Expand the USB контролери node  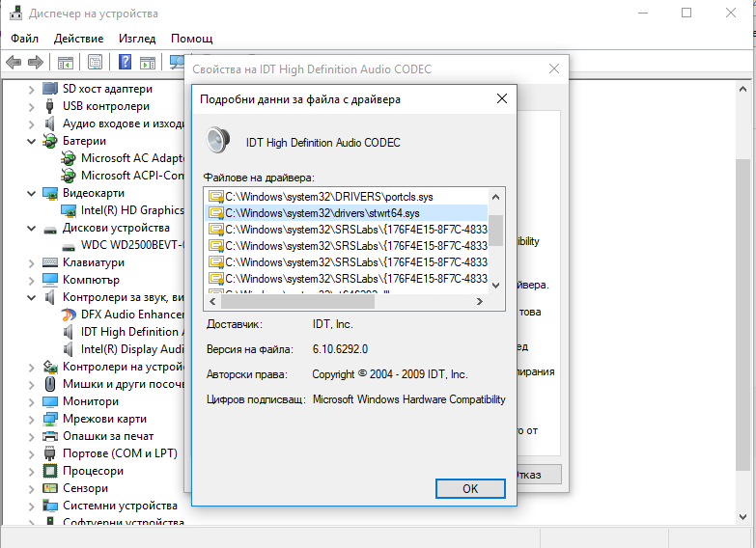click(x=31, y=107)
